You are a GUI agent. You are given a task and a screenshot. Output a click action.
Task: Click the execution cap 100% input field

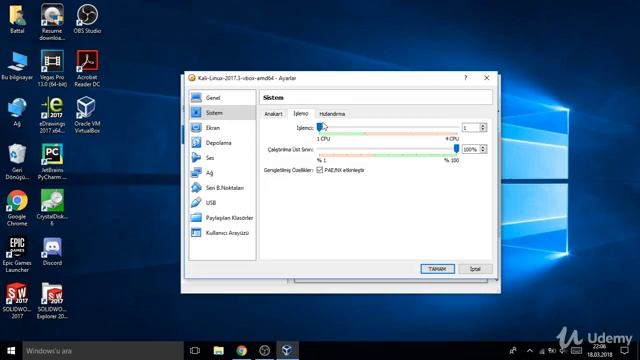(470, 149)
